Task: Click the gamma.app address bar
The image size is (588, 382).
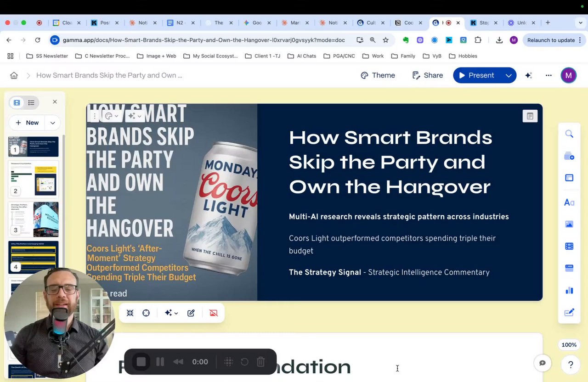Action: [x=204, y=40]
